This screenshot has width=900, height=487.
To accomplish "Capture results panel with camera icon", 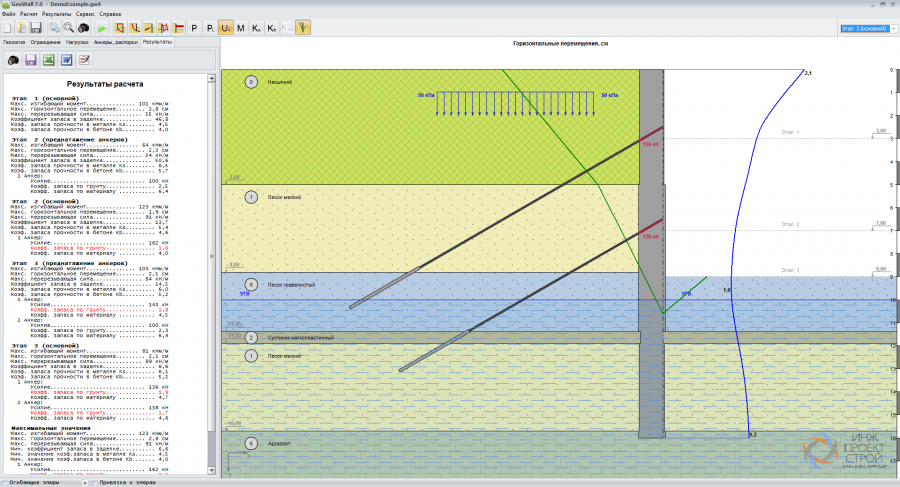I will [13, 60].
